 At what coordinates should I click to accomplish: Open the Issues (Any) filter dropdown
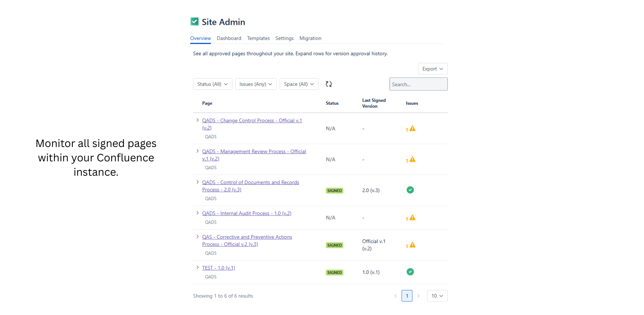tap(256, 84)
